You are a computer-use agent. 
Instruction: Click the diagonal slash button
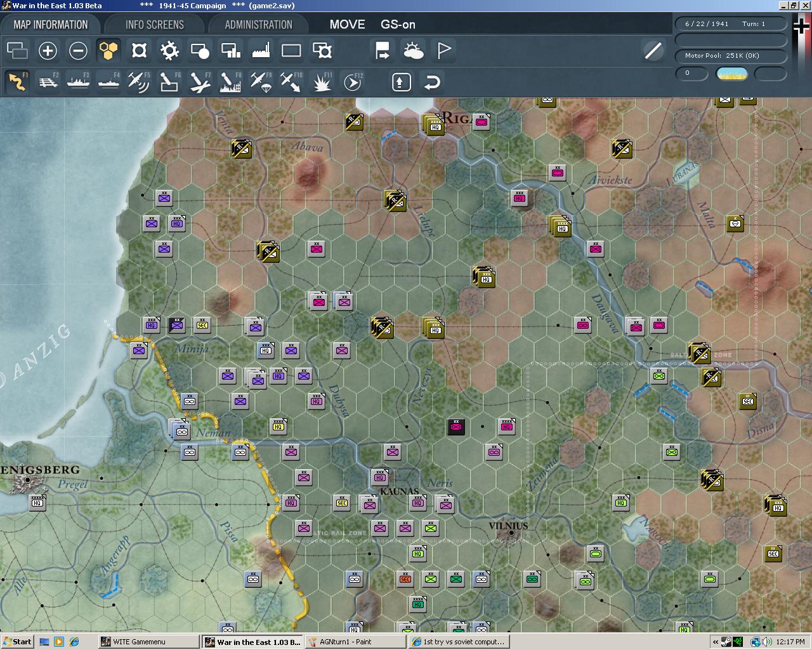[653, 50]
